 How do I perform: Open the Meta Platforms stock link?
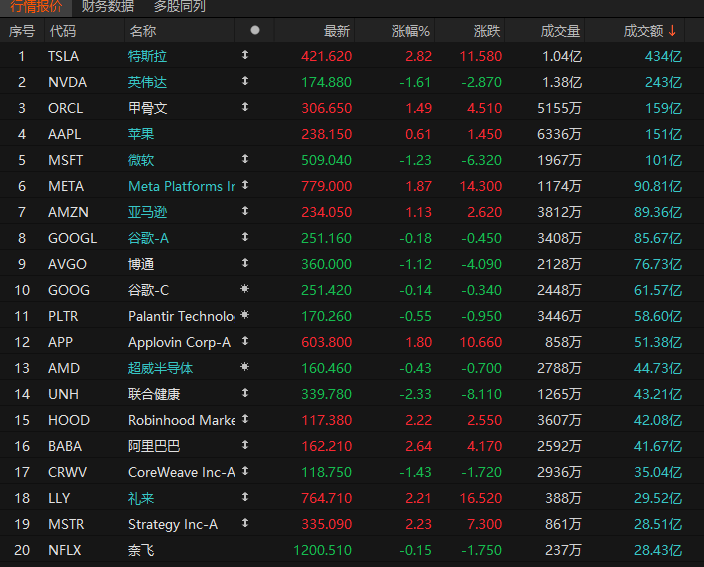(x=181, y=186)
